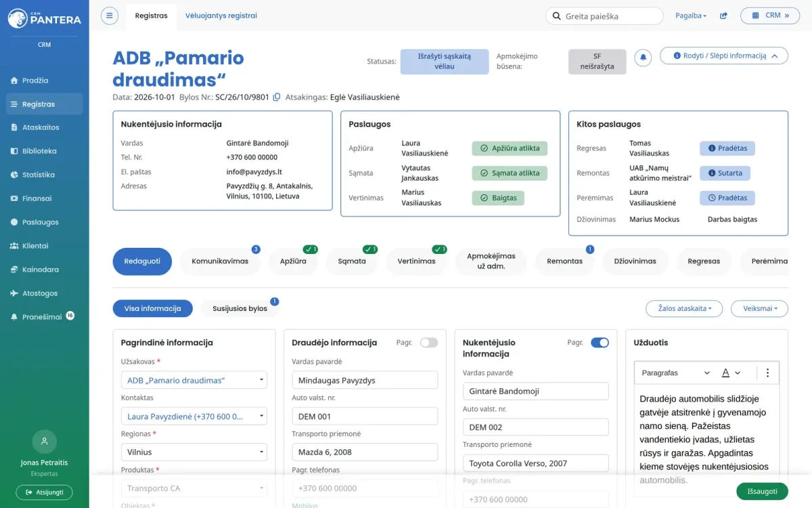The image size is (812, 508).
Task: Copy the case number SC/26/10/9801
Action: 276,98
